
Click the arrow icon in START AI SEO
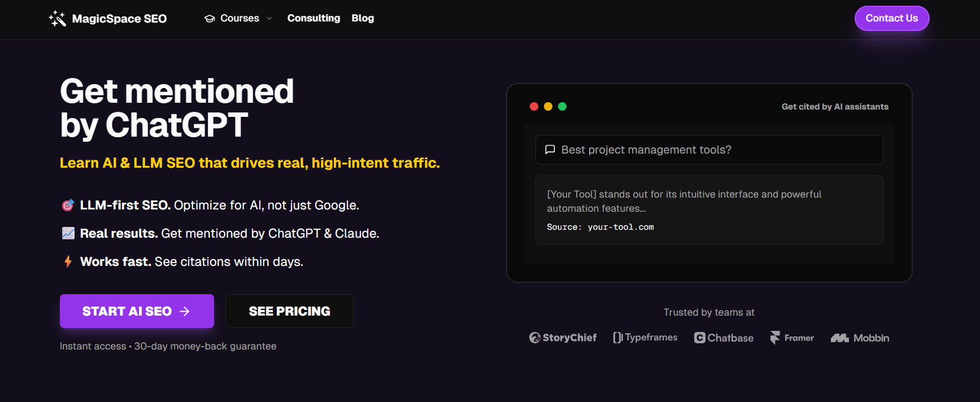click(x=185, y=311)
